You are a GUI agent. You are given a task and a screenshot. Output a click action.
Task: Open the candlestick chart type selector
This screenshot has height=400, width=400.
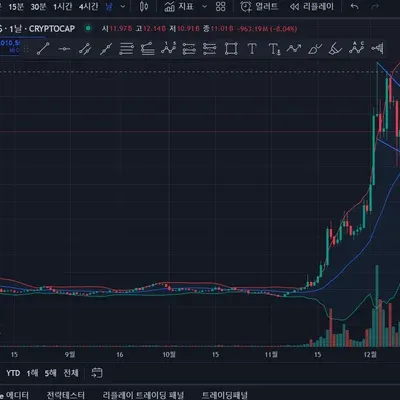pos(144,7)
